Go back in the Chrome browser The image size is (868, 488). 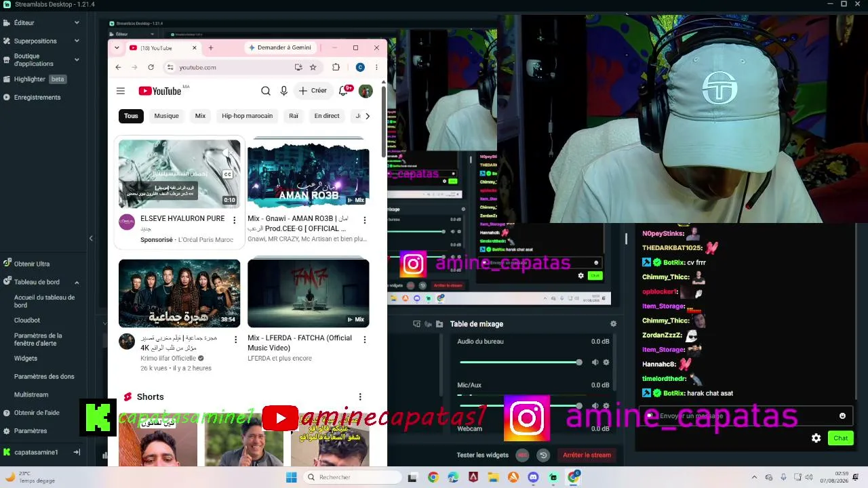[x=118, y=67]
